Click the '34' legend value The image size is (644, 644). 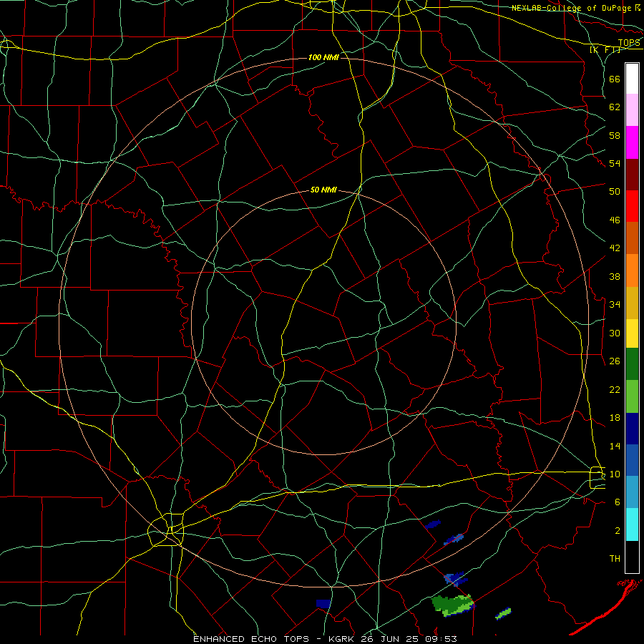tap(615, 305)
